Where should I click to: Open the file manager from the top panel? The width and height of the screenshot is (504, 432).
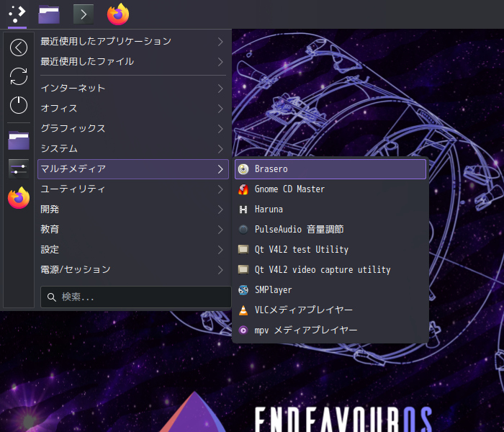coord(49,14)
